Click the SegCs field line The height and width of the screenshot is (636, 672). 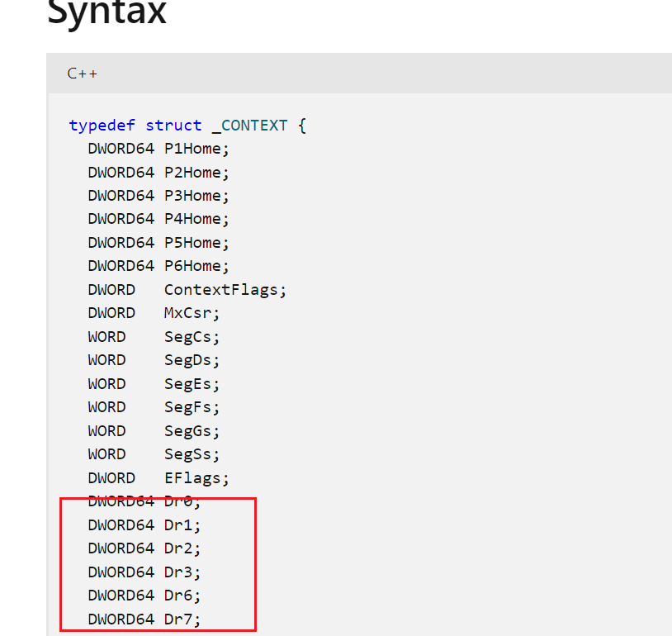point(154,337)
